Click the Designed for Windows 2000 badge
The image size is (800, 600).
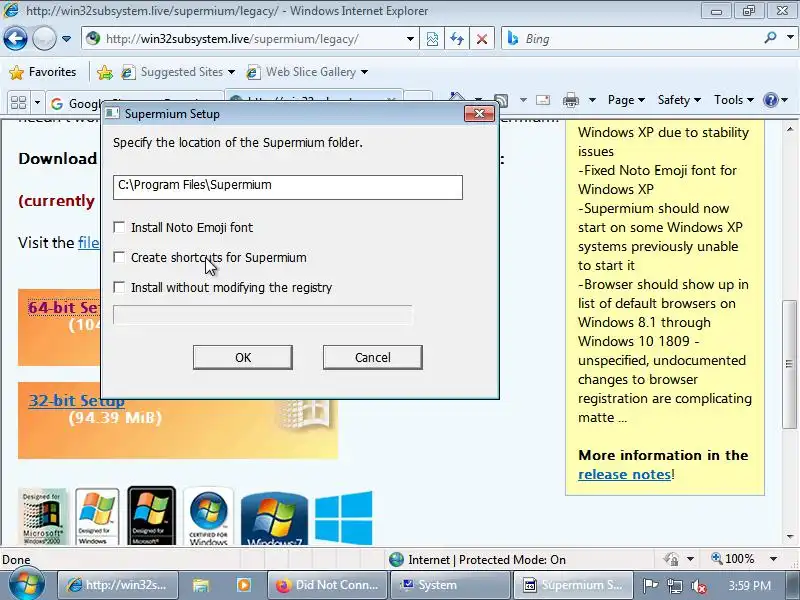(x=43, y=517)
